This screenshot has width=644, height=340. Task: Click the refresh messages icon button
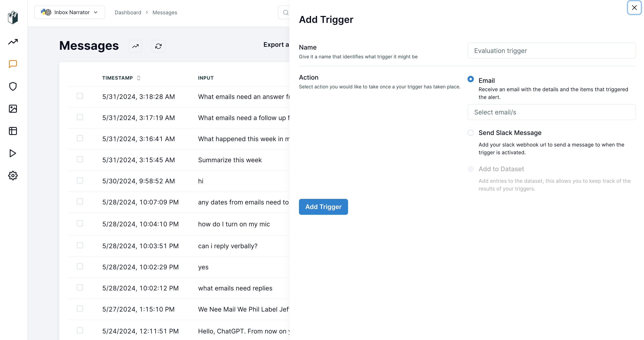point(158,46)
